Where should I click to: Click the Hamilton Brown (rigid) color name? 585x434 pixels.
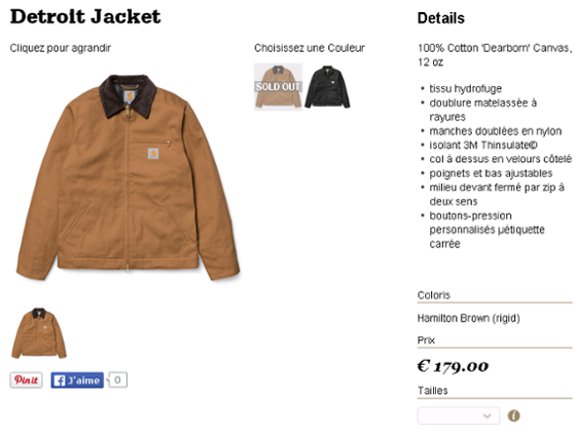pyautogui.click(x=469, y=318)
